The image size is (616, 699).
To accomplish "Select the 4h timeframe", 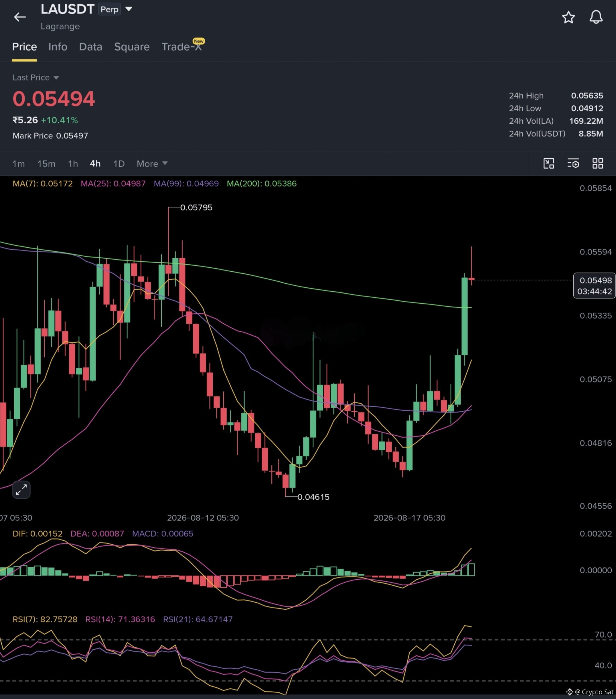I will (95, 164).
